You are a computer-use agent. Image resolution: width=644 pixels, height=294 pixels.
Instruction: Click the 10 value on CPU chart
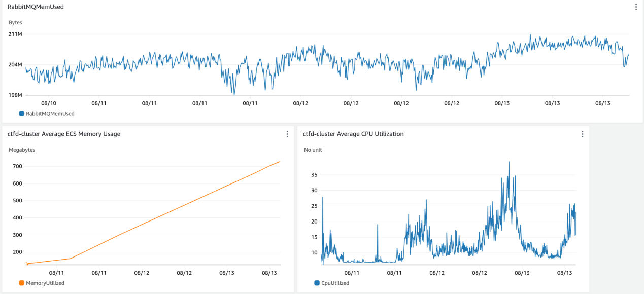[x=314, y=252]
